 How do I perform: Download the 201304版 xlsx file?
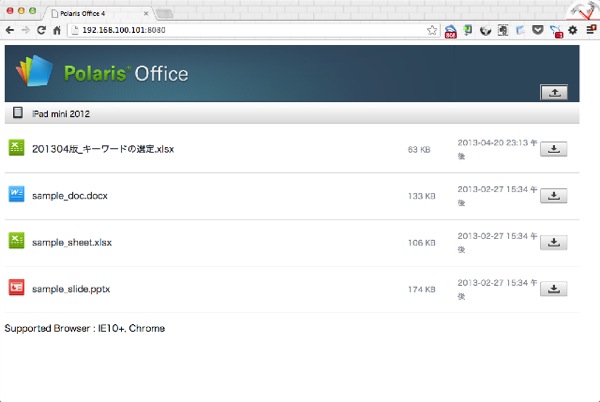coord(554,149)
